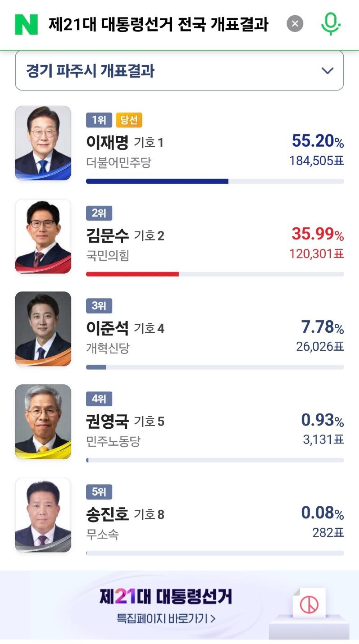Tap the microphone voice search icon
Viewport: 359px width, 644px height.
coord(330,24)
